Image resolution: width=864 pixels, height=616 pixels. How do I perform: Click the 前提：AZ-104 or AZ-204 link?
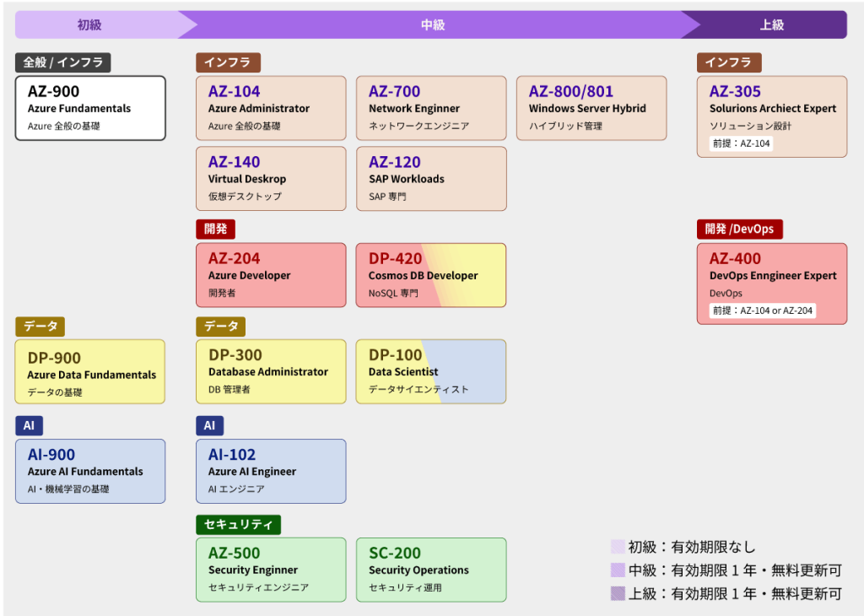(x=762, y=310)
